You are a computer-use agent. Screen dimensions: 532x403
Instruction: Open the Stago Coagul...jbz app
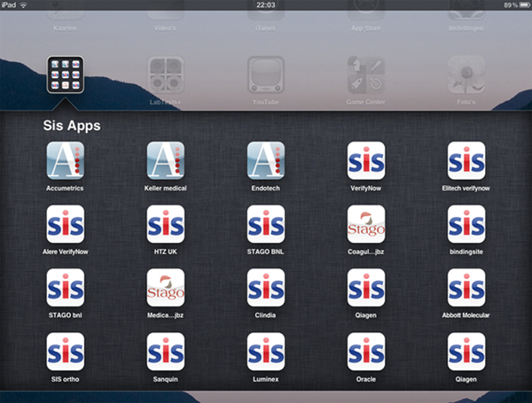pyautogui.click(x=366, y=224)
